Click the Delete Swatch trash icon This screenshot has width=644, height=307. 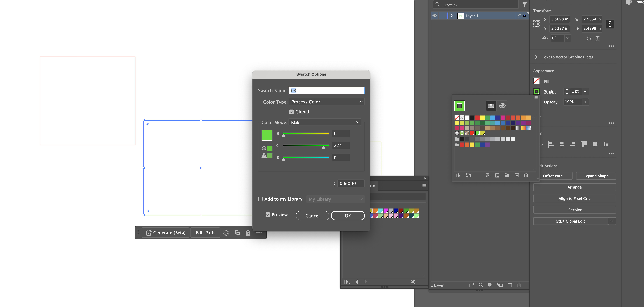click(x=526, y=176)
